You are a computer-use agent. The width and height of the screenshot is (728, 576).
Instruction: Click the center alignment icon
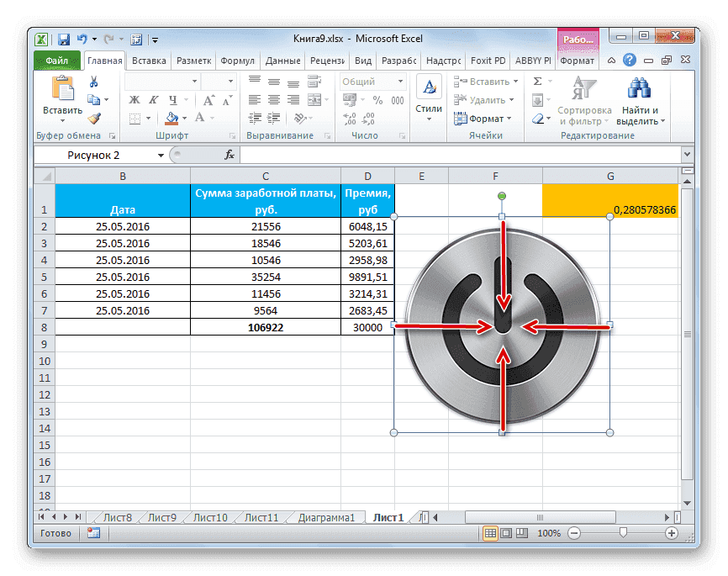[273, 100]
